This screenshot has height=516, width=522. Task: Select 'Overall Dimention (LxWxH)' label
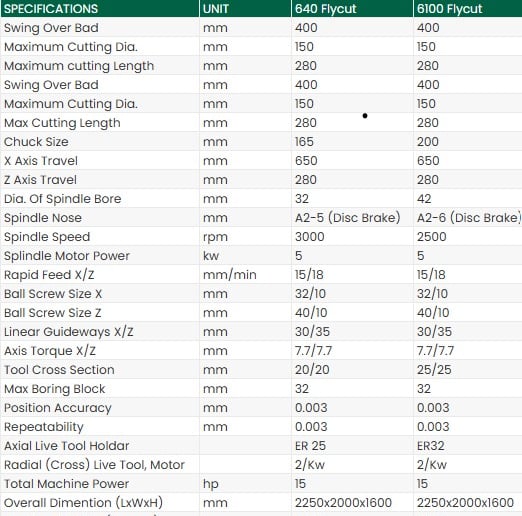[x=83, y=503]
